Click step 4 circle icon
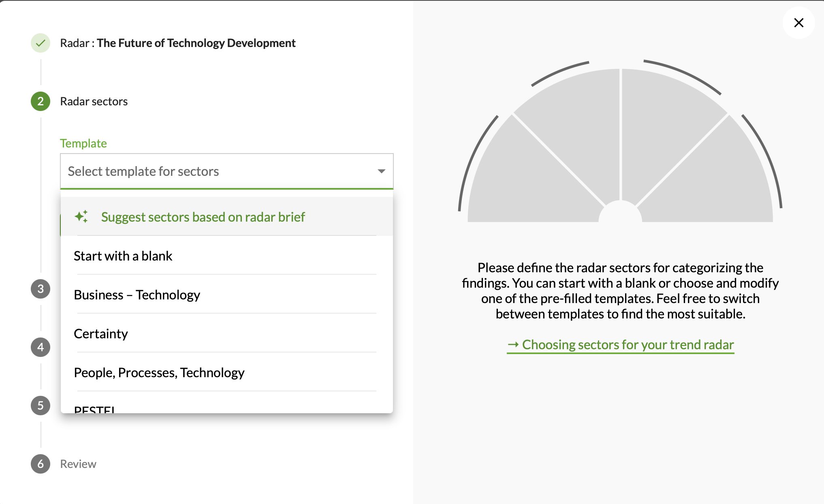 [41, 347]
